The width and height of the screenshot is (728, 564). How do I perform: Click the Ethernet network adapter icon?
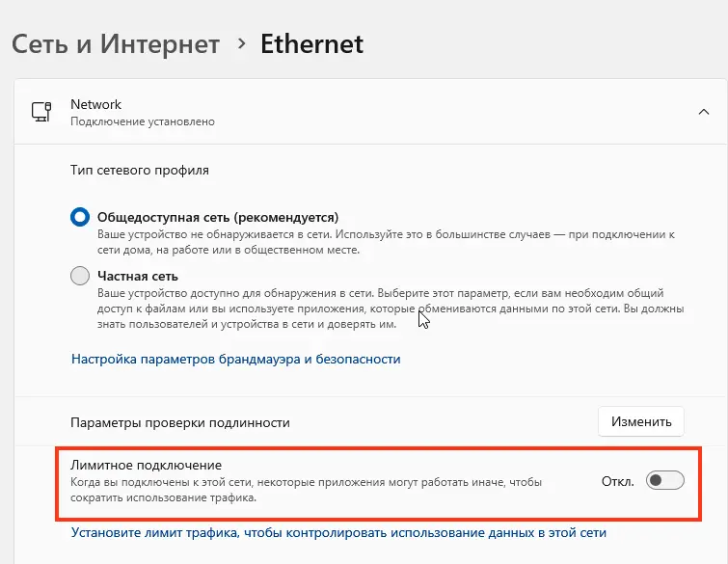[x=41, y=111]
